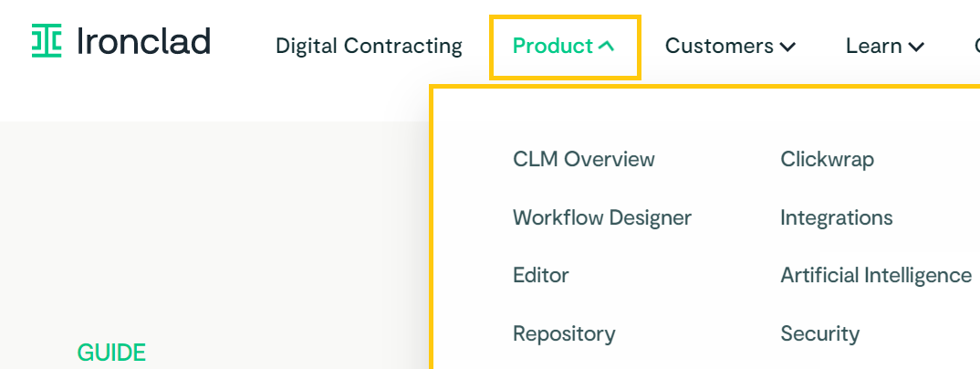Click the Learn menu label

(x=874, y=47)
